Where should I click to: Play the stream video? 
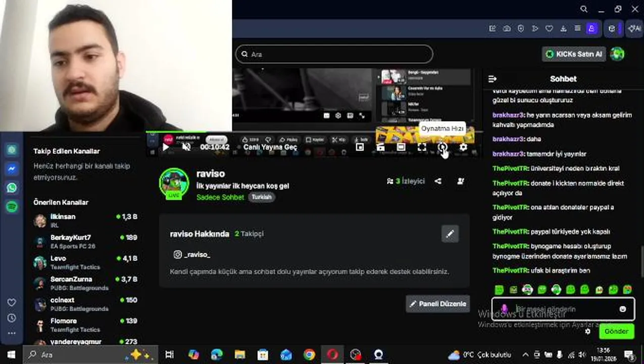tap(165, 147)
